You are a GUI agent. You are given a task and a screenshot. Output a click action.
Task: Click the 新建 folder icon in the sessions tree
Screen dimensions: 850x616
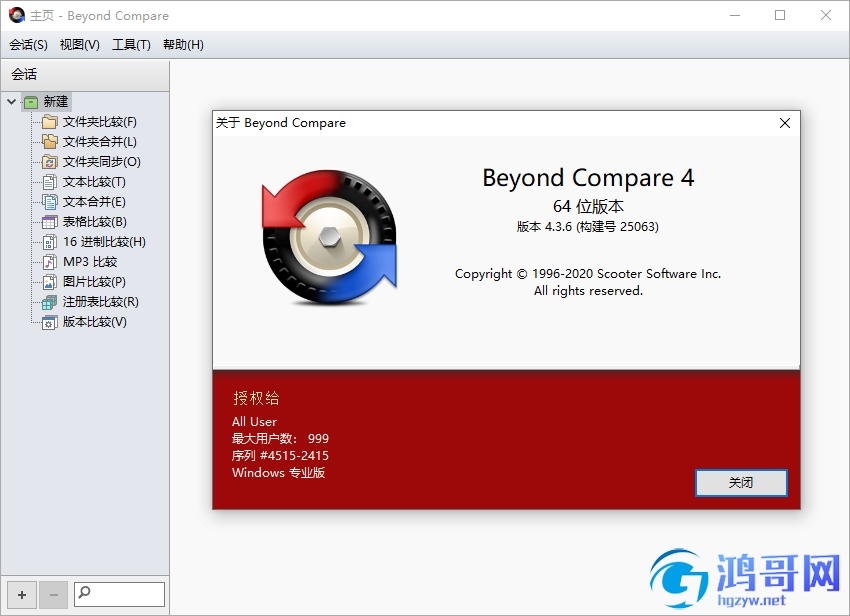(31, 102)
